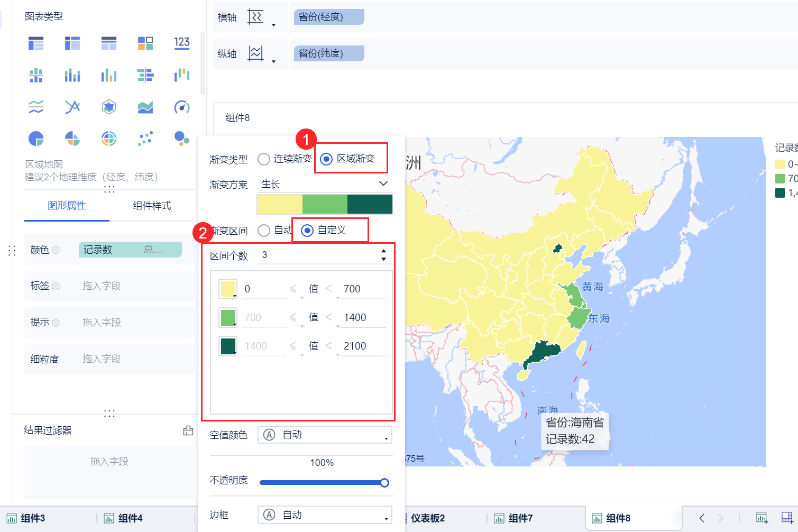Choose the area chart type
798x532 pixels.
point(145,107)
